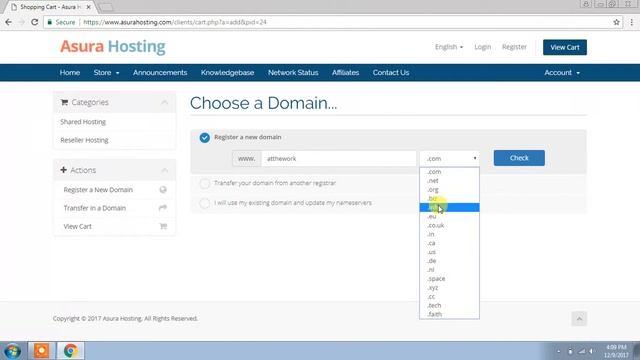Screen dimensions: 640x360
Task: Open the Windows Start menu
Action: (x=12, y=351)
